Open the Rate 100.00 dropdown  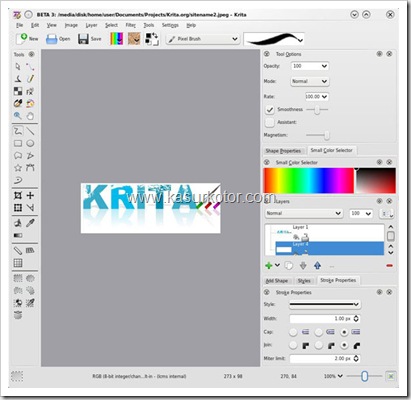317,97
